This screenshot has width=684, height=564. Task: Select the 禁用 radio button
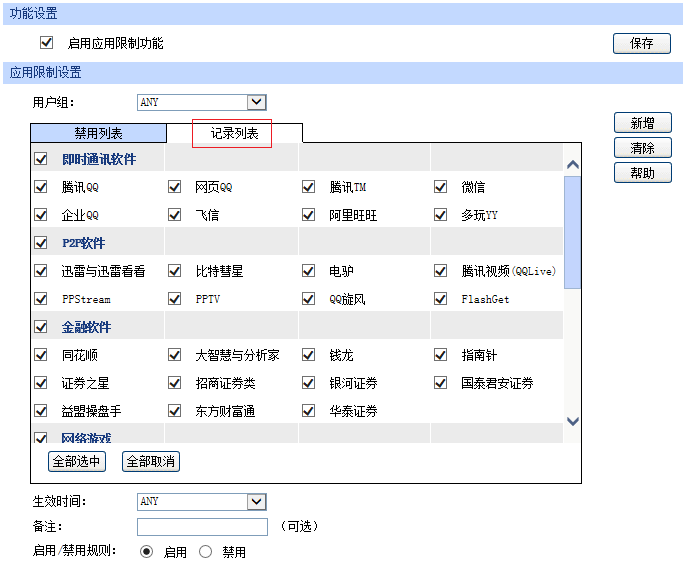click(x=206, y=552)
